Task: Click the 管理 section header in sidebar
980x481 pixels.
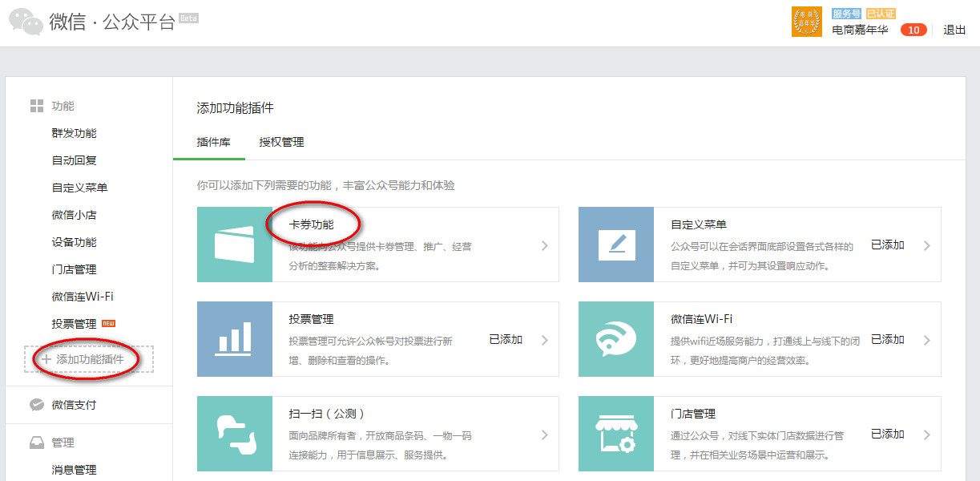Action: point(63,443)
